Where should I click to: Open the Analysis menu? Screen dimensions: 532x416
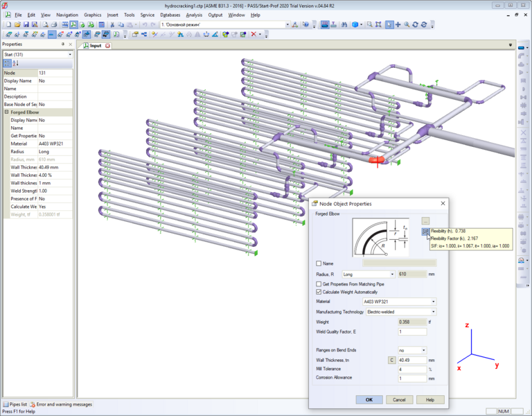pyautogui.click(x=194, y=15)
